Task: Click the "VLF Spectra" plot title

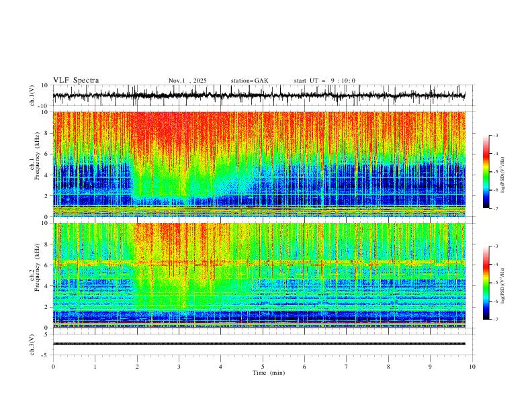Action: (x=76, y=81)
